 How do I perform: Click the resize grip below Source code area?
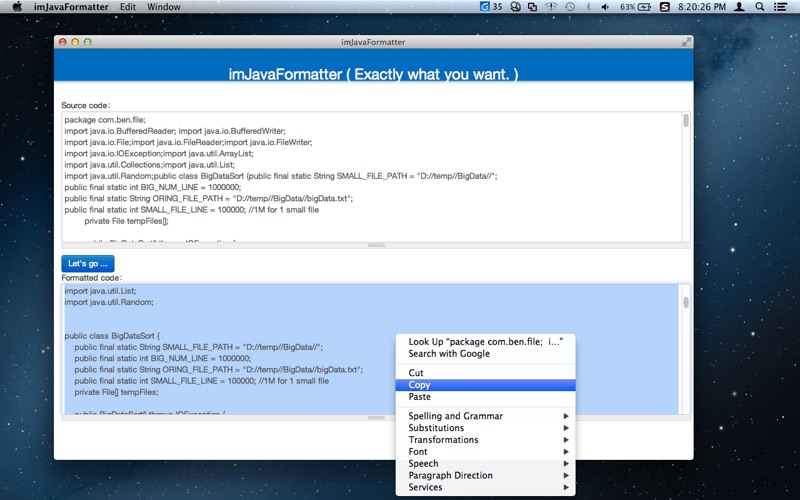(x=376, y=245)
